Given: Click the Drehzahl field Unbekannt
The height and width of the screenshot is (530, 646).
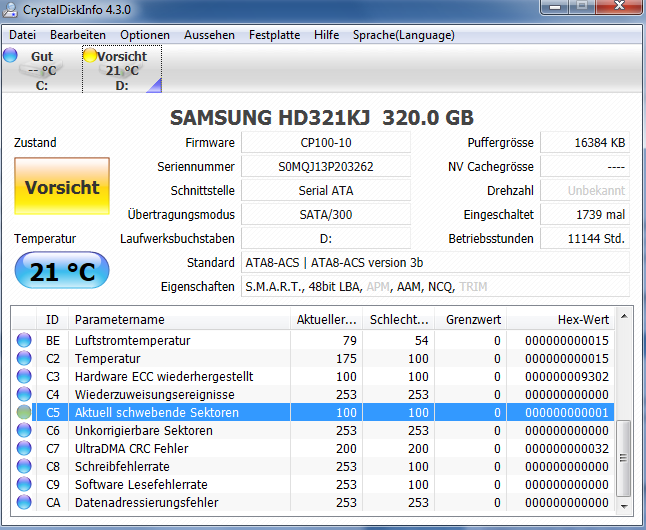Looking at the screenshot, I should [585, 190].
